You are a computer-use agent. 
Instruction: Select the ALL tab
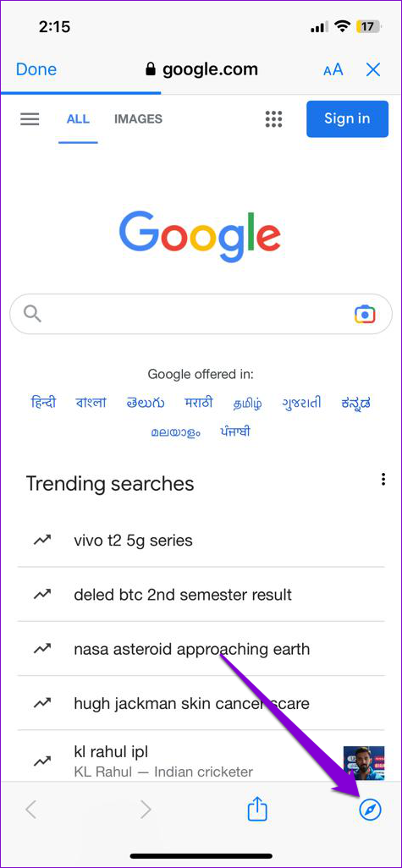click(x=78, y=119)
